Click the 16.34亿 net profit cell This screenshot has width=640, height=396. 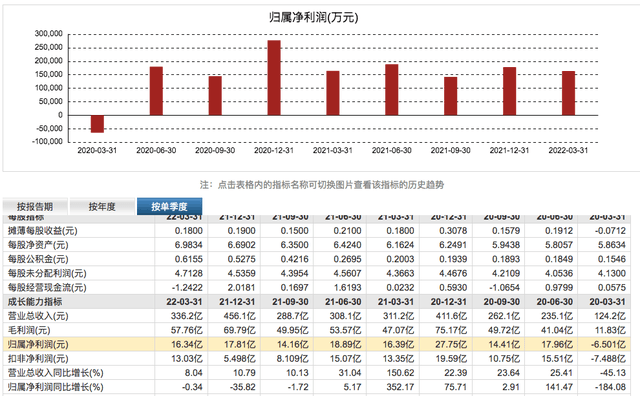(187, 345)
